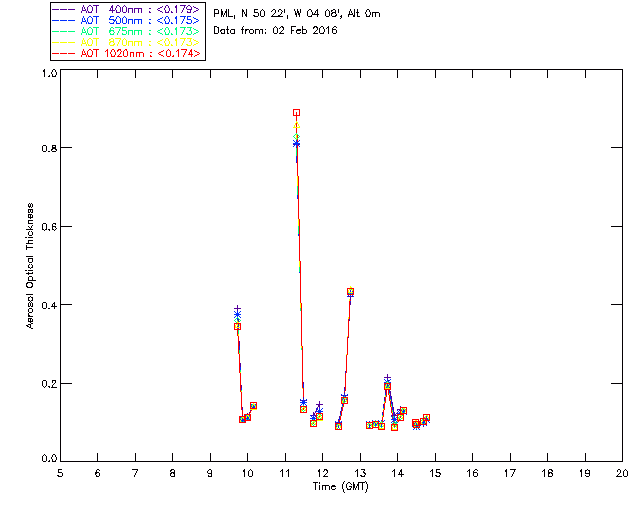Image resolution: width=640 pixels, height=512 pixels.
Task: Click the x-axis hour label 18
Action: 547,473
